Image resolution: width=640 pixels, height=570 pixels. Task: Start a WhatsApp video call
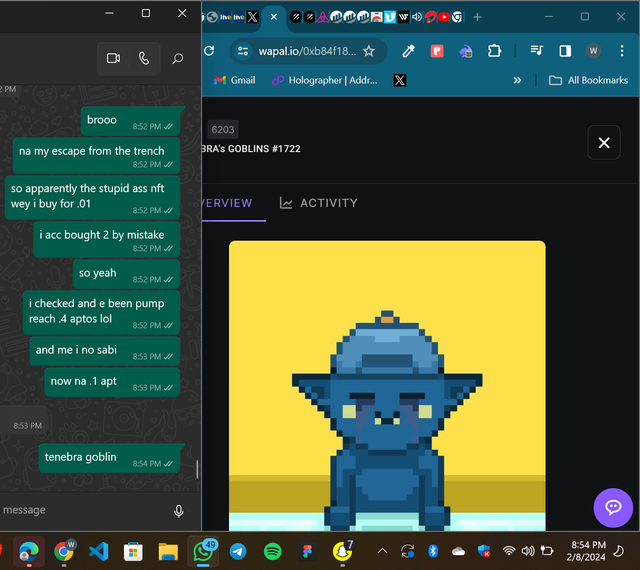[113, 58]
